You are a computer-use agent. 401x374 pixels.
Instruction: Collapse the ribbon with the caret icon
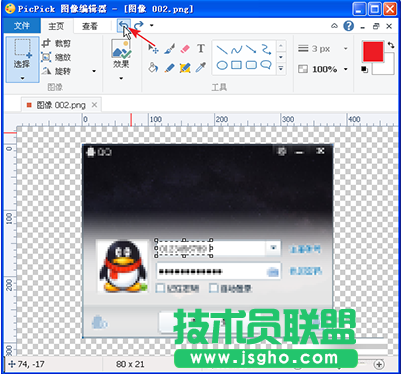(334, 26)
